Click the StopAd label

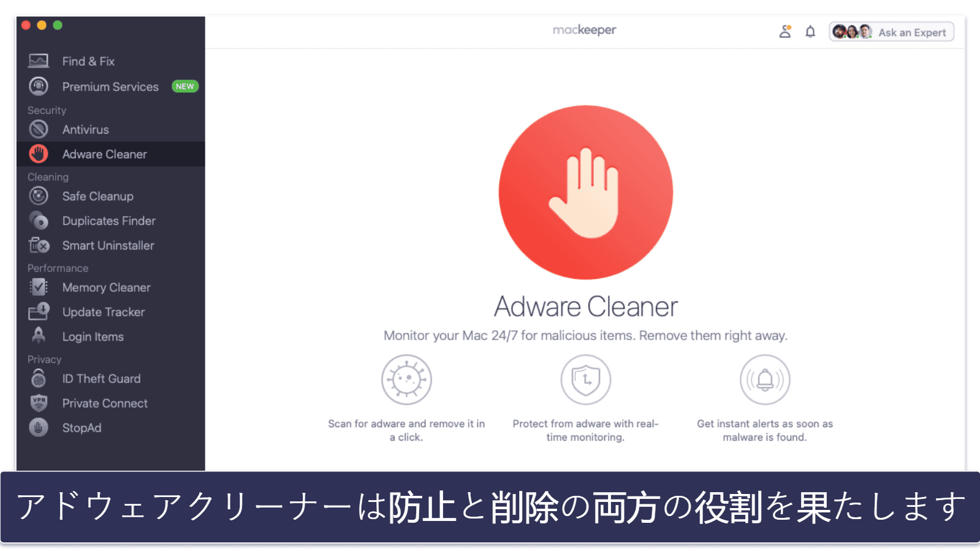coord(82,428)
